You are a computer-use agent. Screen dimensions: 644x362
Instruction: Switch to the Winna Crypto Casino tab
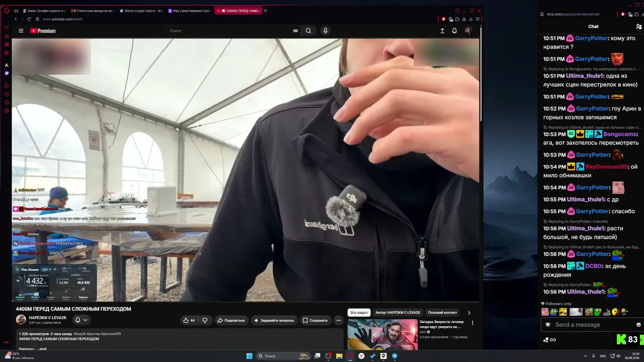141,11
